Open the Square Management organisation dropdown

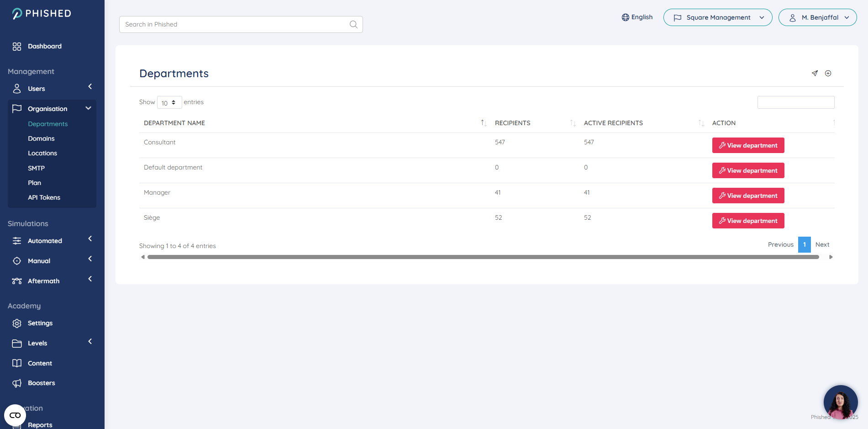pos(717,18)
